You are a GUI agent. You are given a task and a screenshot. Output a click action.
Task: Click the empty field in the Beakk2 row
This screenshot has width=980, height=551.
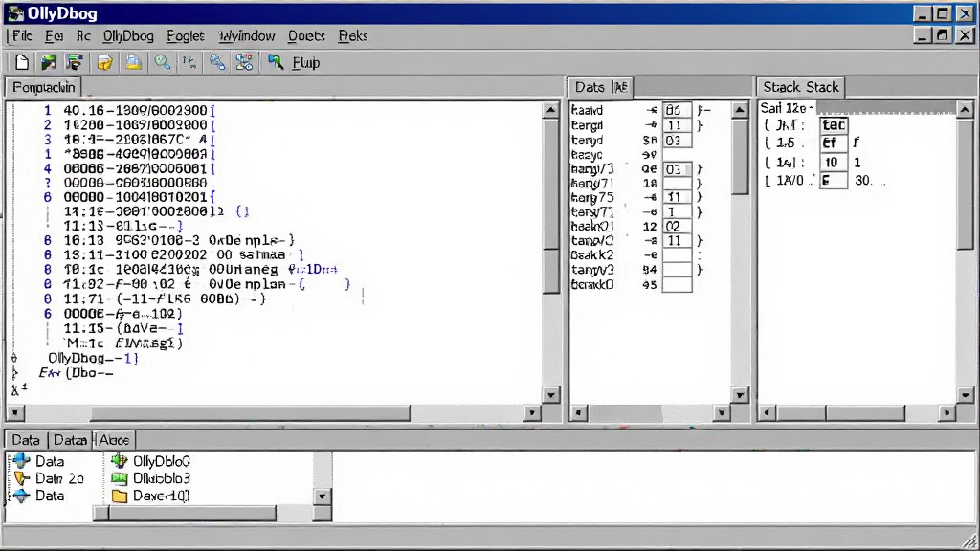click(x=677, y=254)
